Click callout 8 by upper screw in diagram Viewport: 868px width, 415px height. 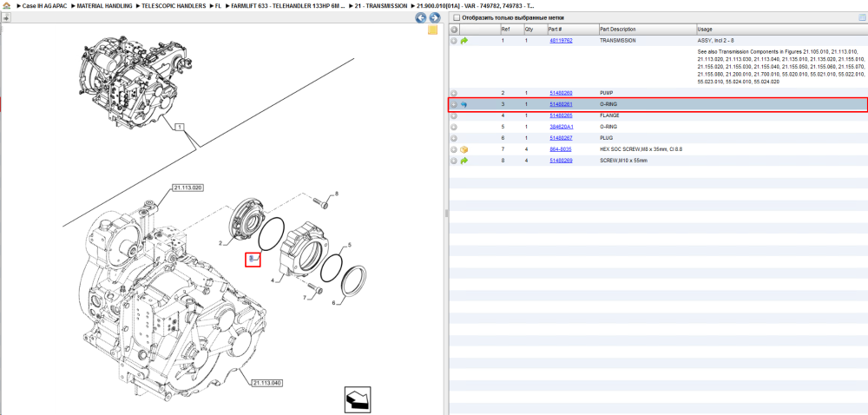tap(335, 194)
